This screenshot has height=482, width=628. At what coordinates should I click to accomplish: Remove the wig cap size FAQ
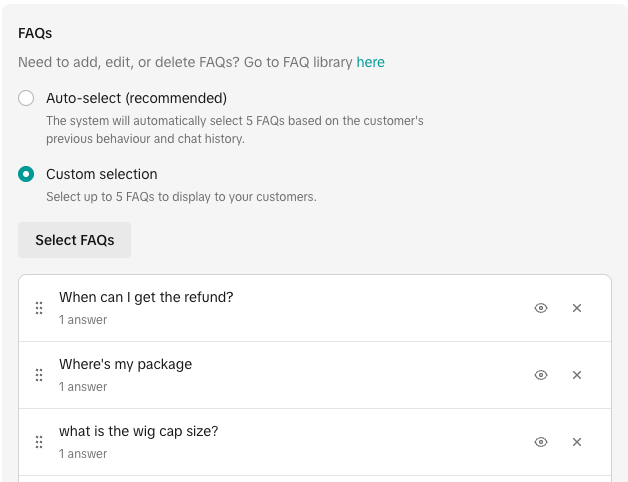click(577, 442)
